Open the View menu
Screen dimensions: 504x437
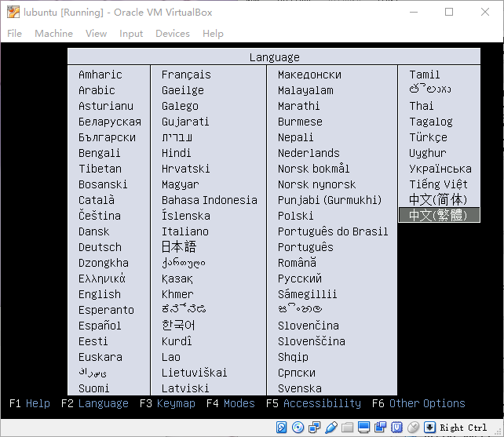96,34
